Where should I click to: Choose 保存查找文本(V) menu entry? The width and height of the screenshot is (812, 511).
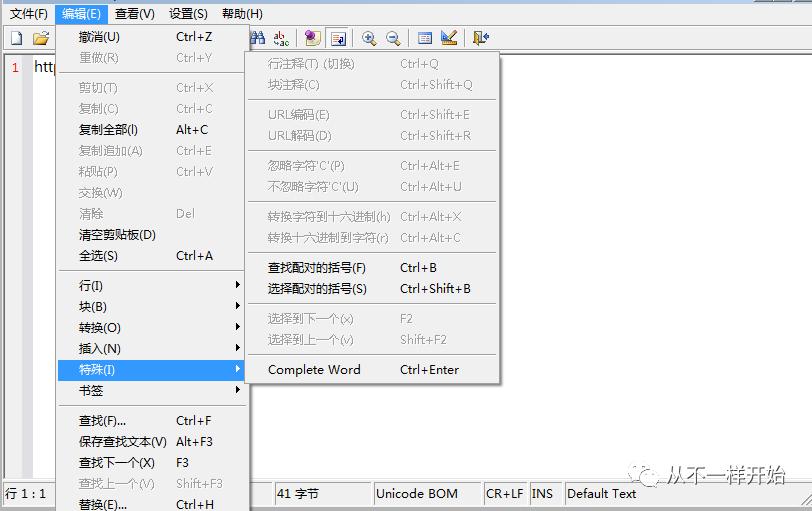click(151, 442)
